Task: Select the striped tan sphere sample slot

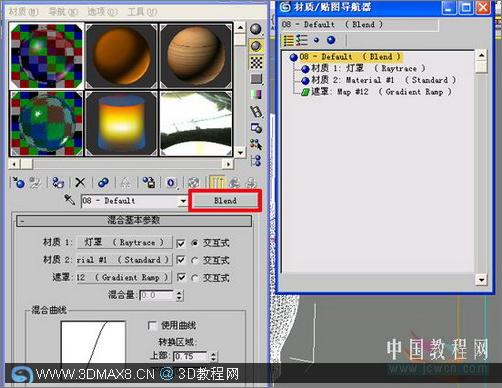Action: click(x=196, y=56)
